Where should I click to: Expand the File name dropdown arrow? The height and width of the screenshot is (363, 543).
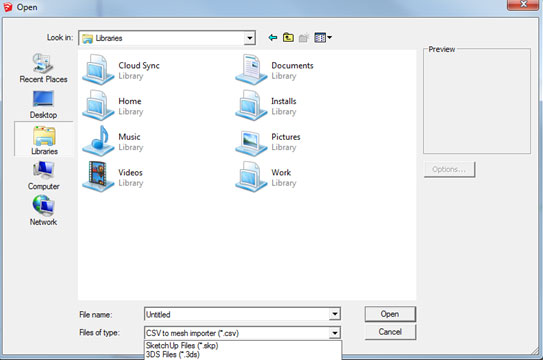(x=334, y=314)
